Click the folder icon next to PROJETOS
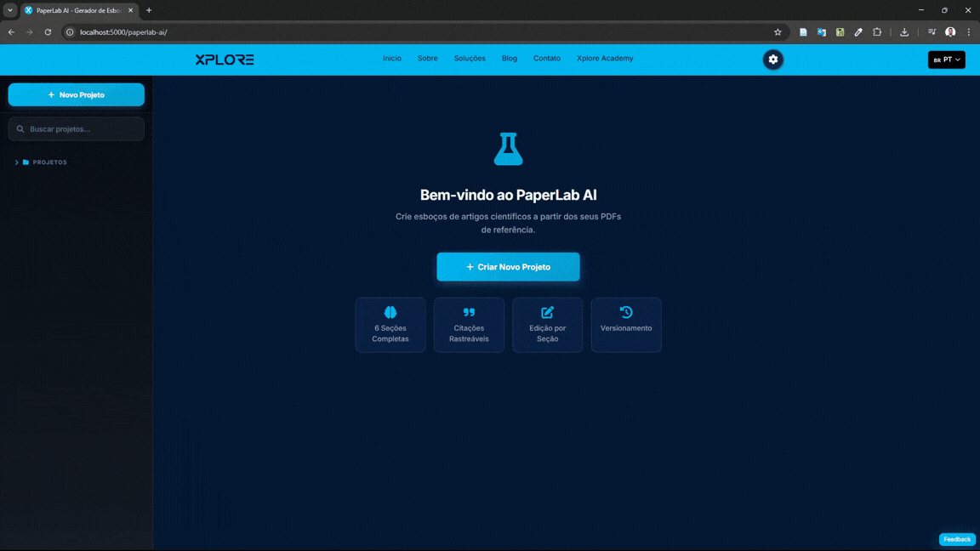 26,162
